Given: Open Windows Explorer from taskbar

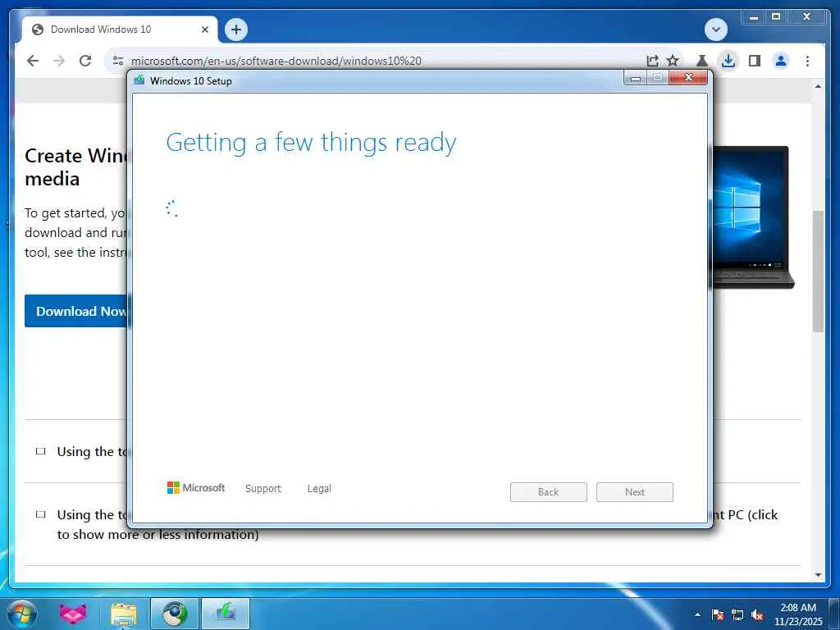Looking at the screenshot, I should pyautogui.click(x=124, y=614).
